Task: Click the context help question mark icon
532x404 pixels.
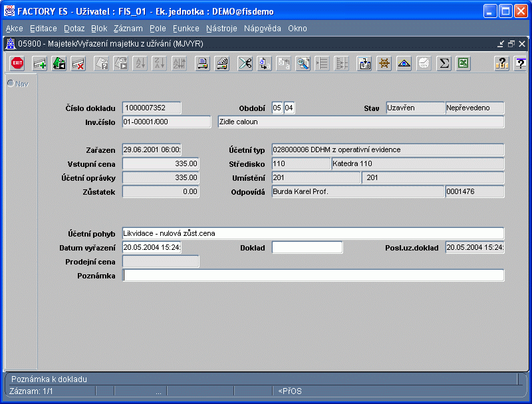Action: pyautogui.click(x=521, y=63)
